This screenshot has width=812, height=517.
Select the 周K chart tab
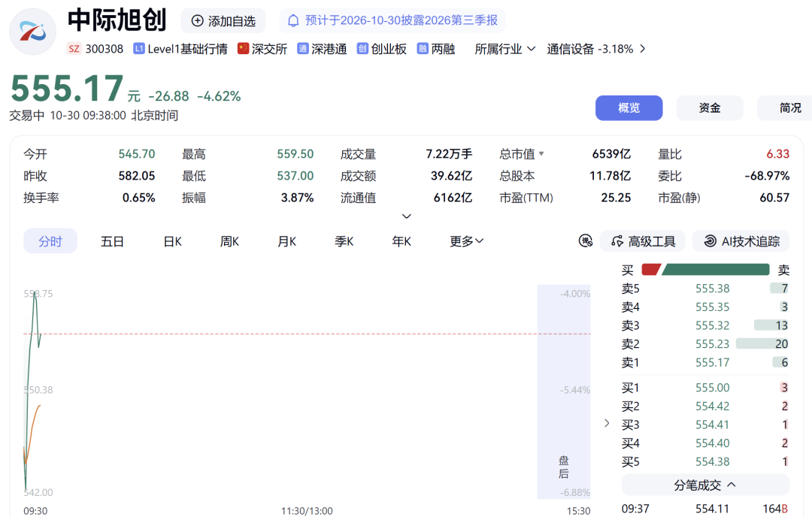coord(229,241)
